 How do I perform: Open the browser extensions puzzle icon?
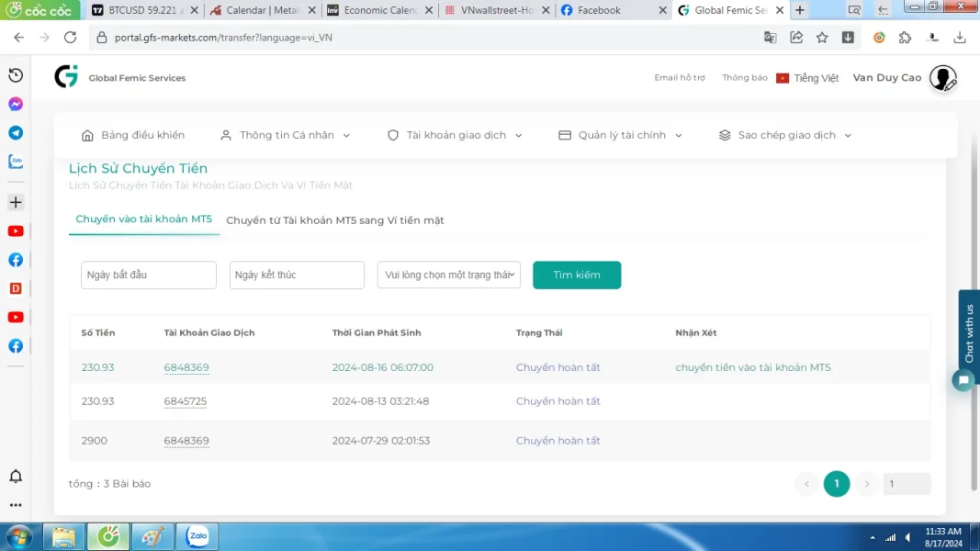905,38
